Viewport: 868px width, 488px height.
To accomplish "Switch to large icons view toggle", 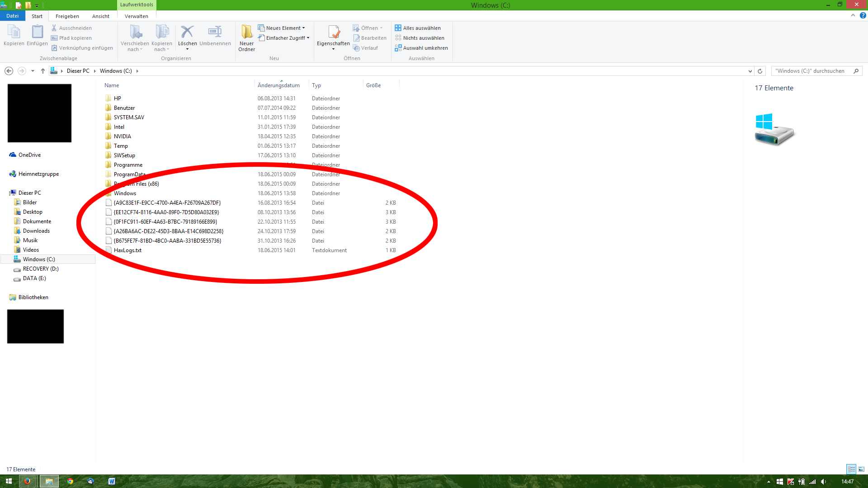I will (x=861, y=469).
